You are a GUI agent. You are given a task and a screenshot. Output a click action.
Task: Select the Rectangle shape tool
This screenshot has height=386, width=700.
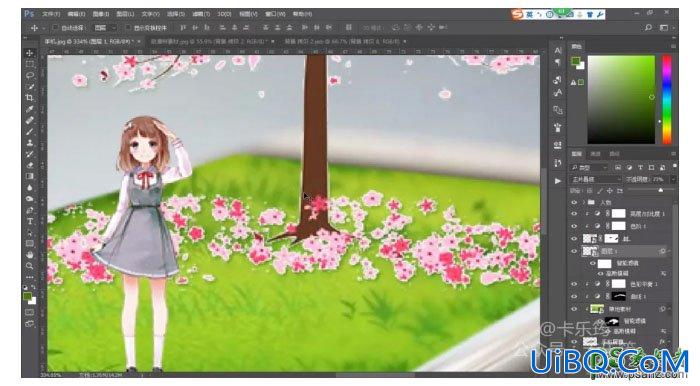pyautogui.click(x=30, y=244)
